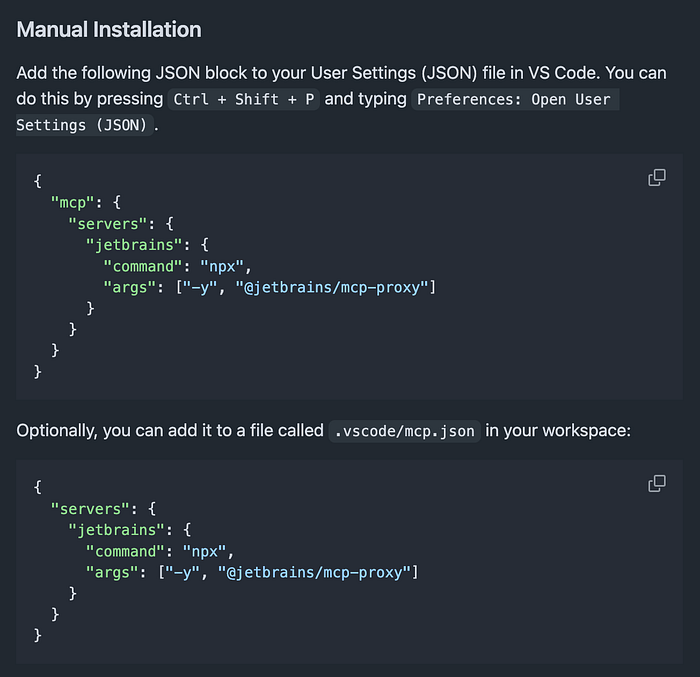This screenshot has height=677, width=700.
Task: Click the 'Optionally, you can add it' sentence
Action: click(x=324, y=431)
